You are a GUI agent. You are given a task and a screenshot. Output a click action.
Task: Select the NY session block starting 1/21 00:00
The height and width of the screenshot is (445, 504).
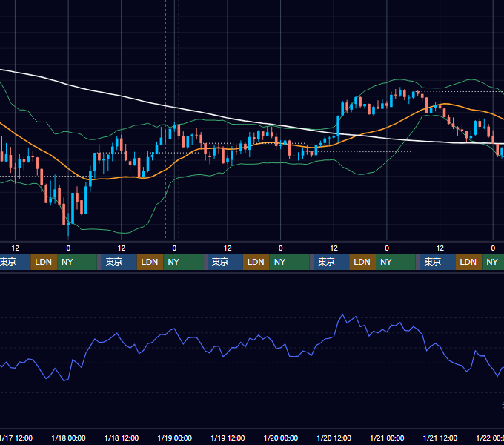tap(396, 262)
